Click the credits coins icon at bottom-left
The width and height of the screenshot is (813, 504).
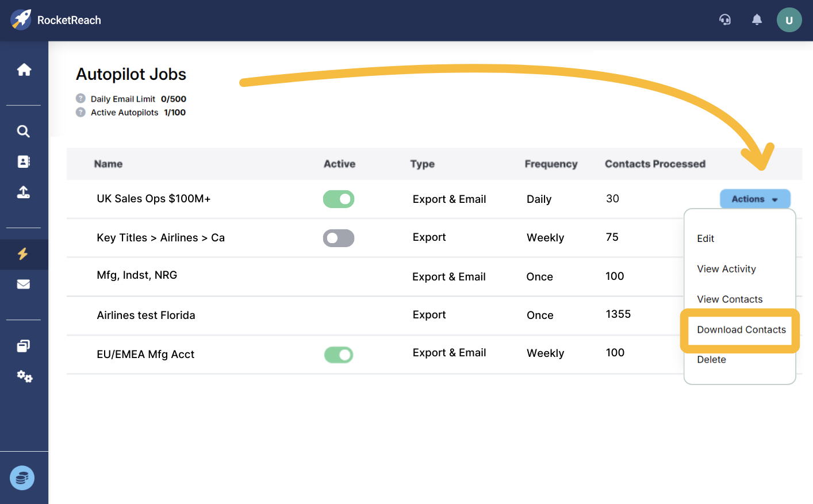click(22, 478)
